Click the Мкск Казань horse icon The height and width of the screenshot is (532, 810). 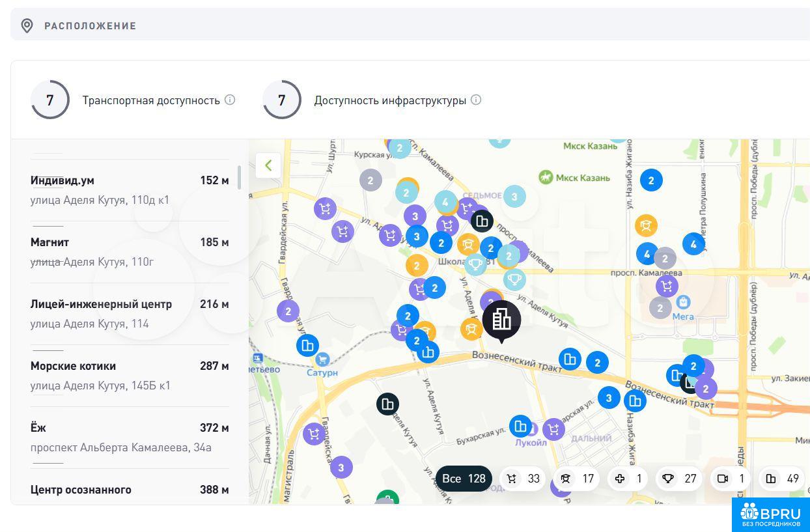(x=546, y=177)
